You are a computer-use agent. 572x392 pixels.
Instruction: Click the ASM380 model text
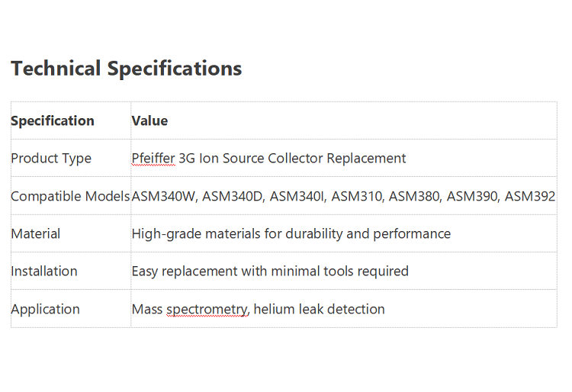[415, 196]
